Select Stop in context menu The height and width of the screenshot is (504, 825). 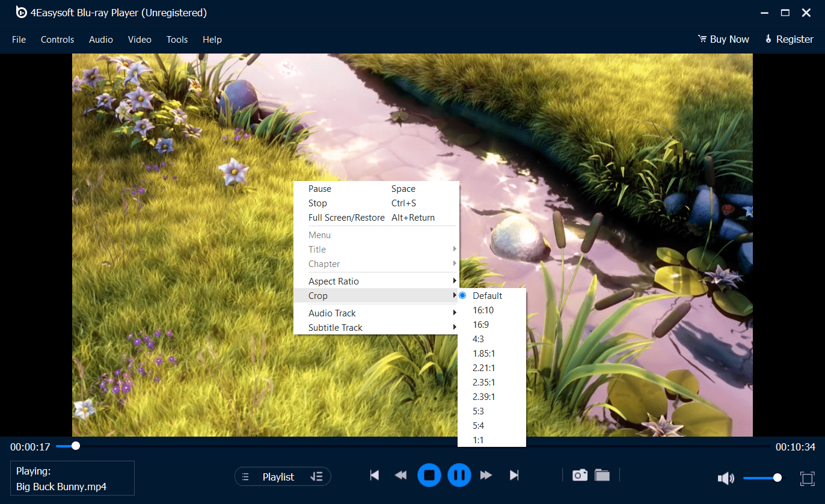coord(376,203)
